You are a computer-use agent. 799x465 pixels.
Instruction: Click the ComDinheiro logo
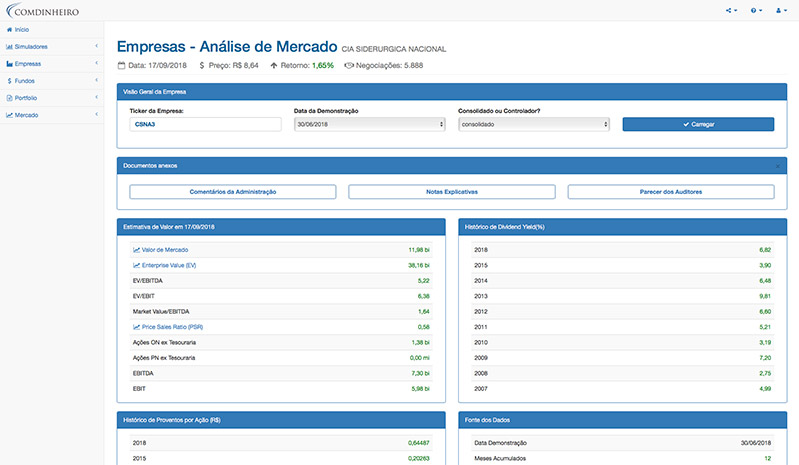pyautogui.click(x=43, y=10)
